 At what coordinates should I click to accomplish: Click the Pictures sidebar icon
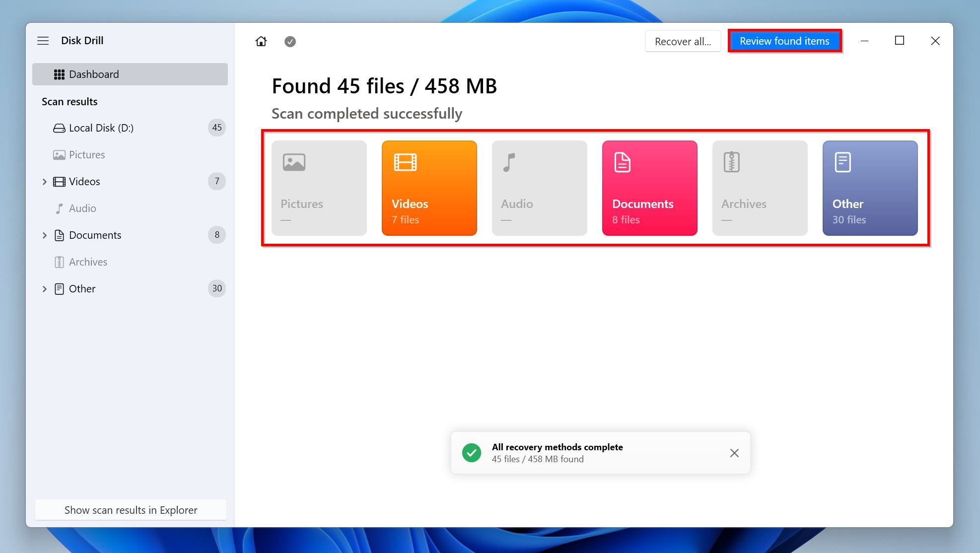59,154
